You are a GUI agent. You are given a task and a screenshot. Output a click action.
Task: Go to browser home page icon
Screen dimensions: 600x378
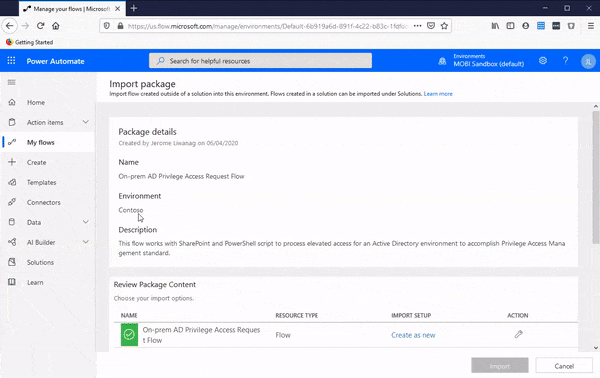click(x=56, y=26)
